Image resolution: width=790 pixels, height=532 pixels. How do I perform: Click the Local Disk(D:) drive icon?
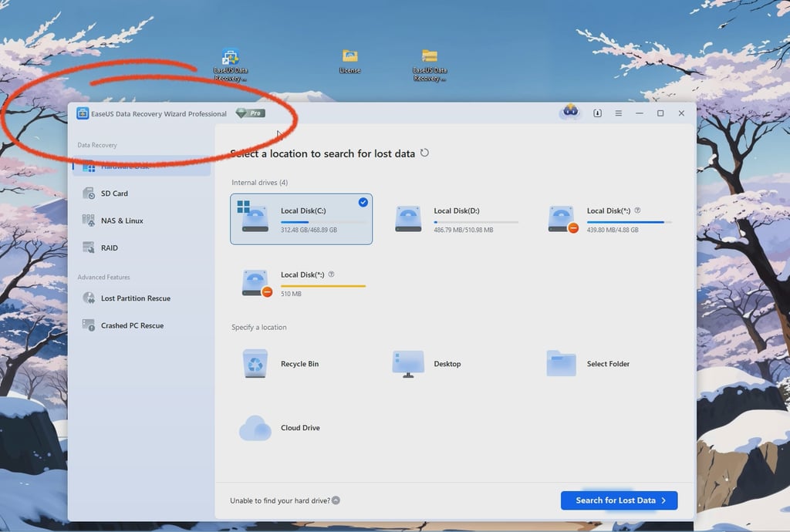point(408,219)
